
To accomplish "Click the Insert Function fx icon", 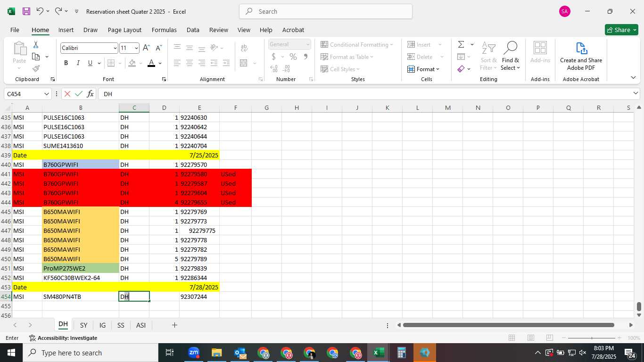I will (91, 94).
